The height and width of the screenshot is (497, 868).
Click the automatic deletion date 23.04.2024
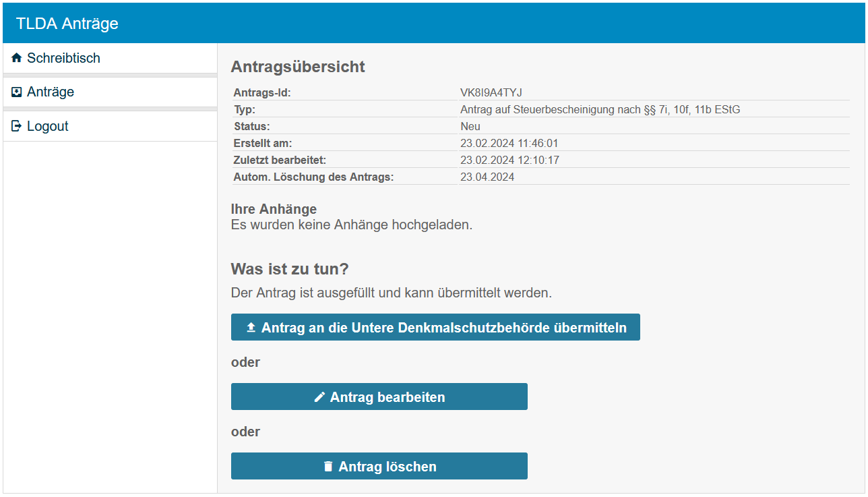(x=487, y=177)
